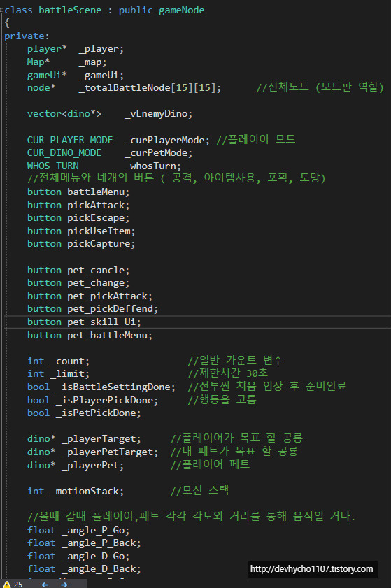
Task: Click the _totalBattleNode[15][15] declaration
Action: coord(150,88)
